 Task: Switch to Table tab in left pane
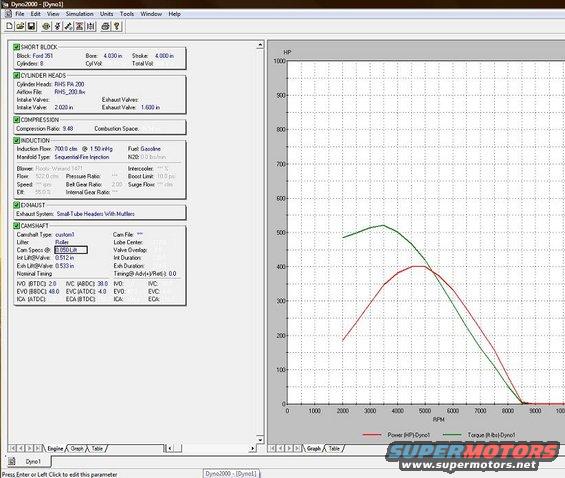(x=97, y=448)
